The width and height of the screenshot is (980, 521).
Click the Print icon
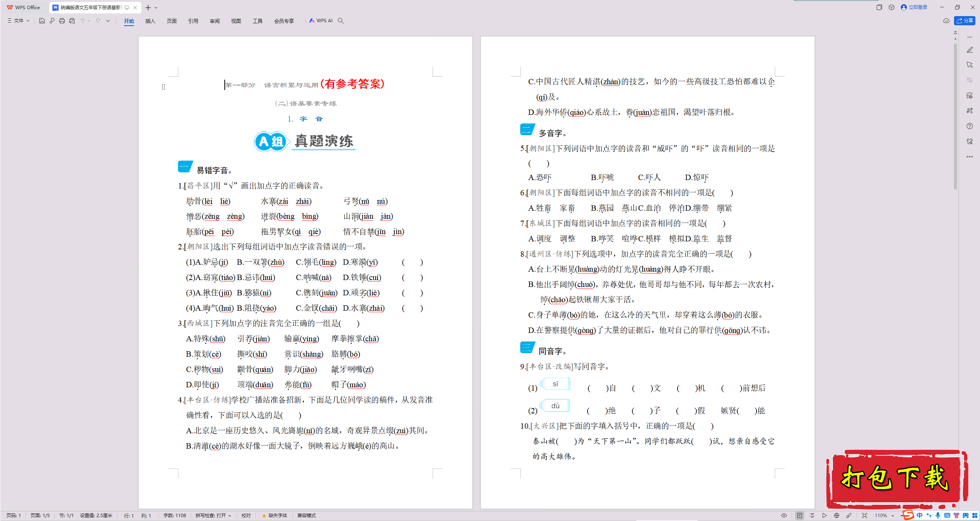tap(62, 21)
